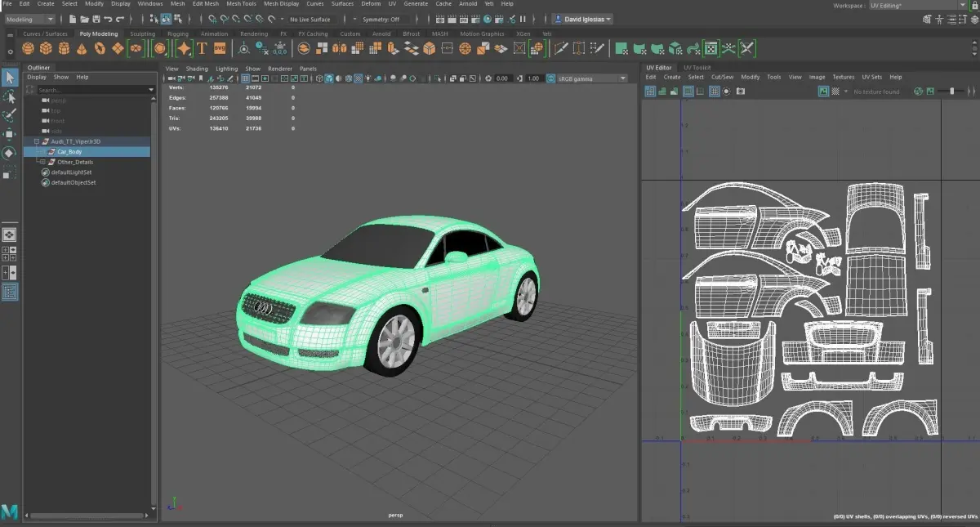Choose the Rotate tool in toolbox

tap(9, 153)
